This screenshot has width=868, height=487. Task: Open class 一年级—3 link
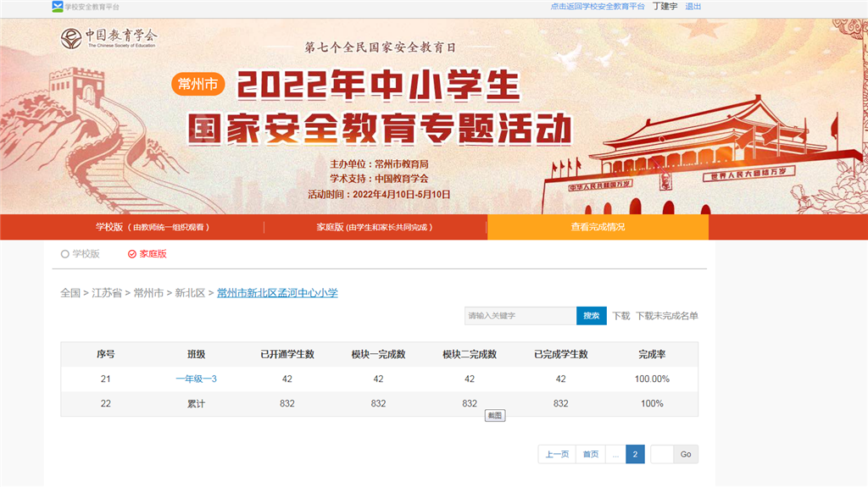[x=196, y=379]
